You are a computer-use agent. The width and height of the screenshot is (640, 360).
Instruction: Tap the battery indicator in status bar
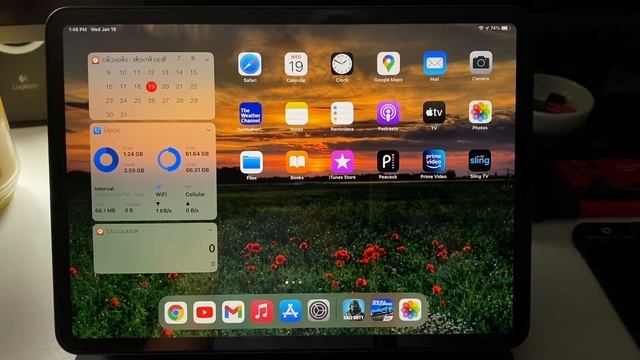click(x=505, y=28)
